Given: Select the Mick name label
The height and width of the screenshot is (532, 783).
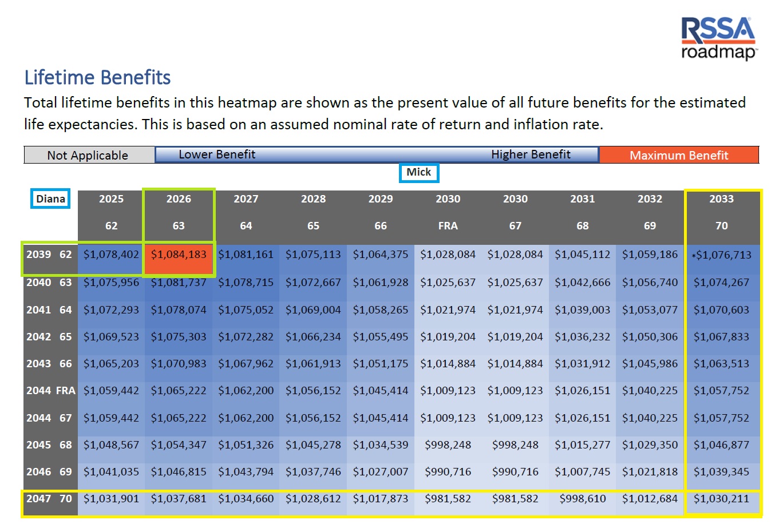Looking at the screenshot, I should [419, 172].
